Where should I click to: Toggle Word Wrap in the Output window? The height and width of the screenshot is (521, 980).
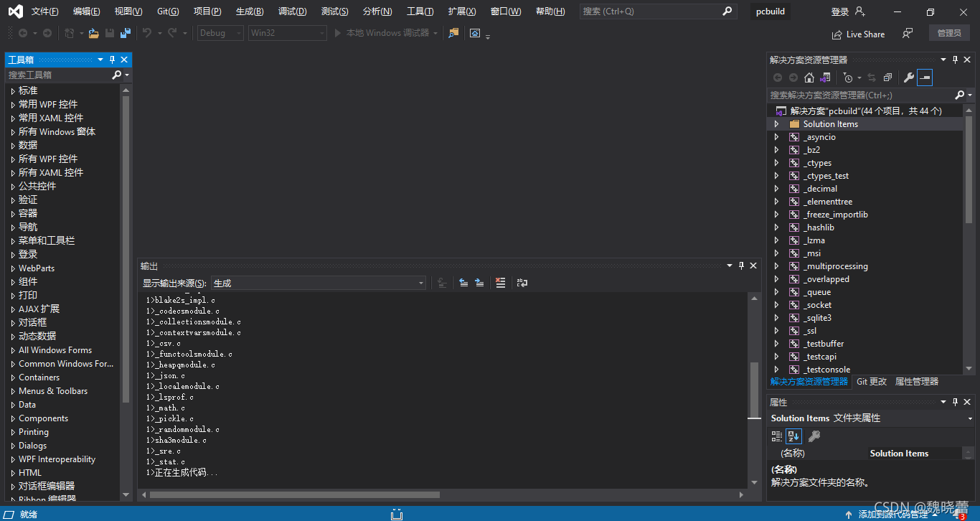point(522,282)
